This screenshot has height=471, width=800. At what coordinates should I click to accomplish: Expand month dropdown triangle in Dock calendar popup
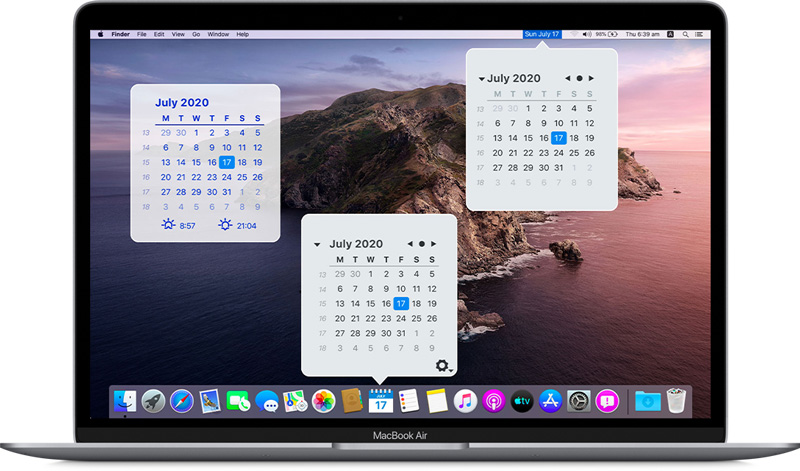tap(317, 244)
